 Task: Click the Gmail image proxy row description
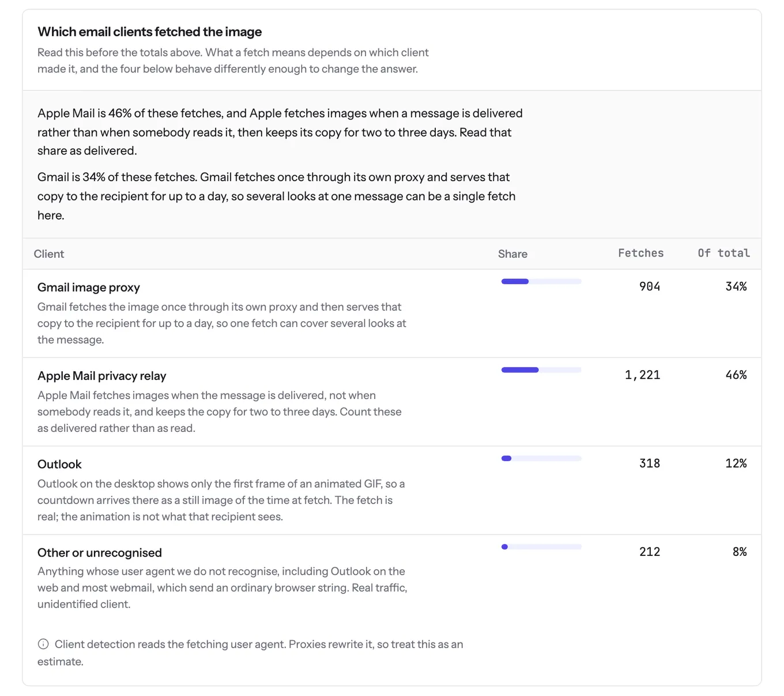point(222,323)
